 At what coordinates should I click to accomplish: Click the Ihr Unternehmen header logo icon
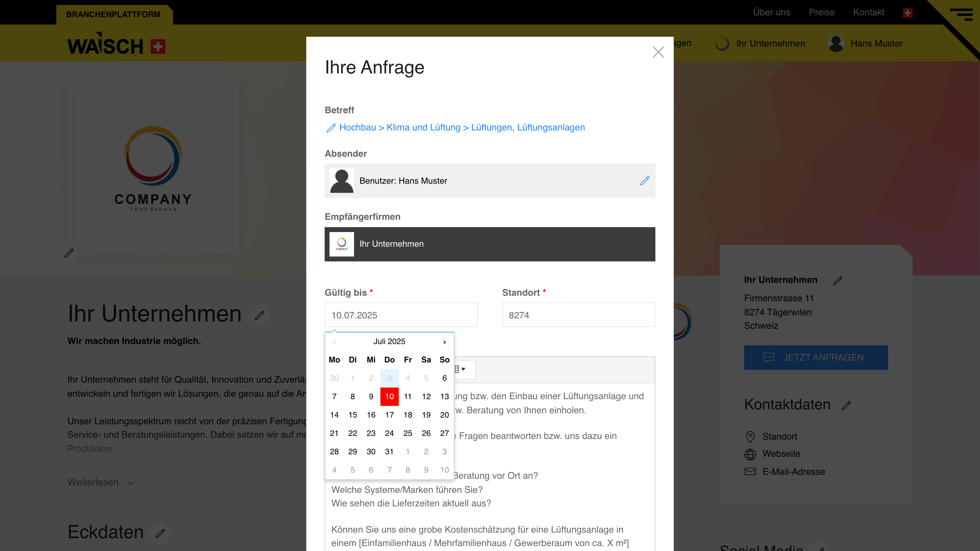click(722, 43)
